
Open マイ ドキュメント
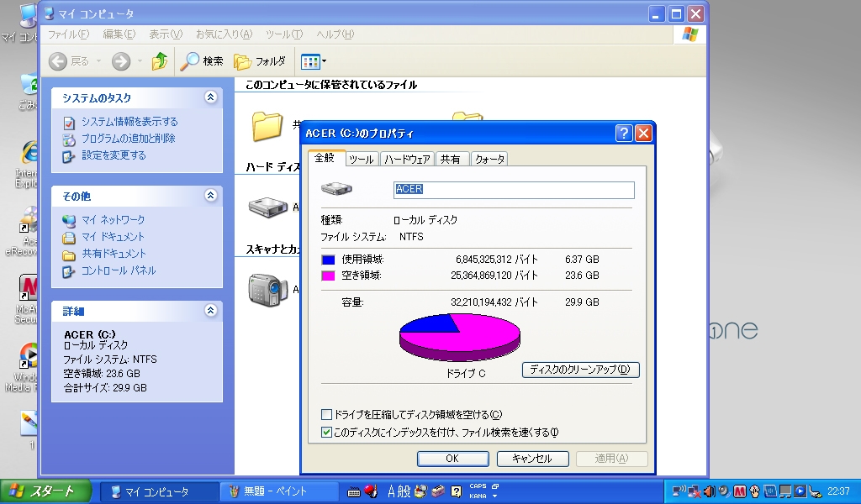pos(113,237)
